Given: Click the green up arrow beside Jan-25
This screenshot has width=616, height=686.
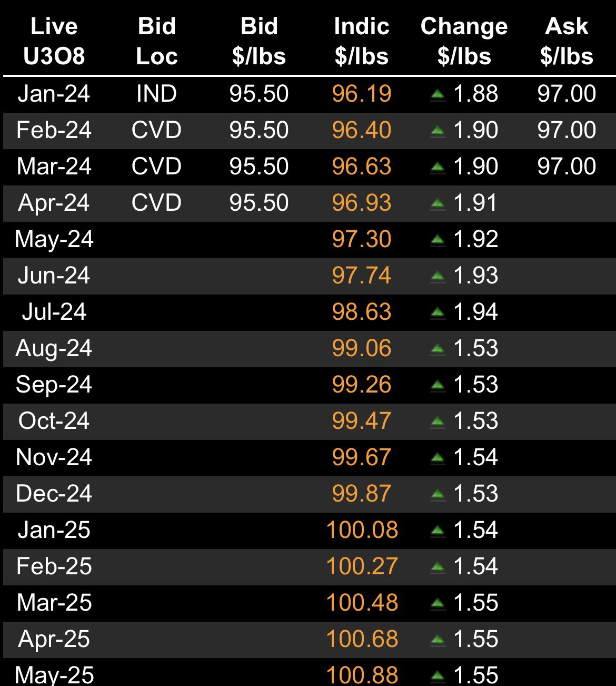Looking at the screenshot, I should 438,531.
